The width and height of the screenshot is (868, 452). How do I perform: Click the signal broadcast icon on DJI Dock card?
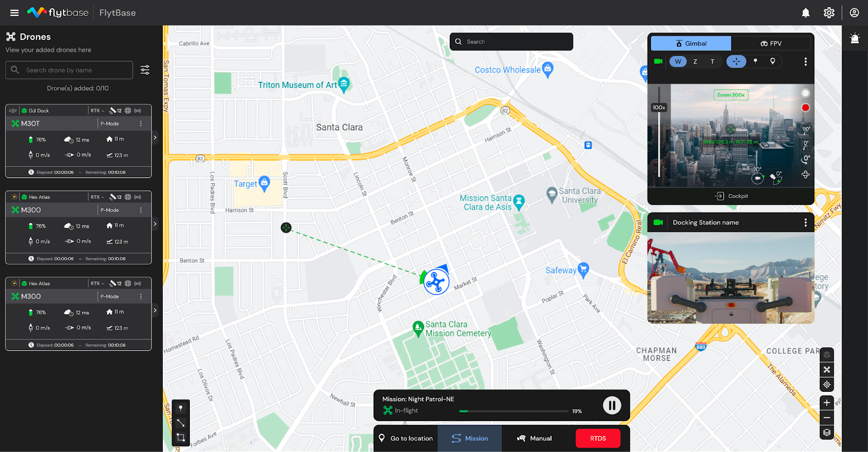138,111
